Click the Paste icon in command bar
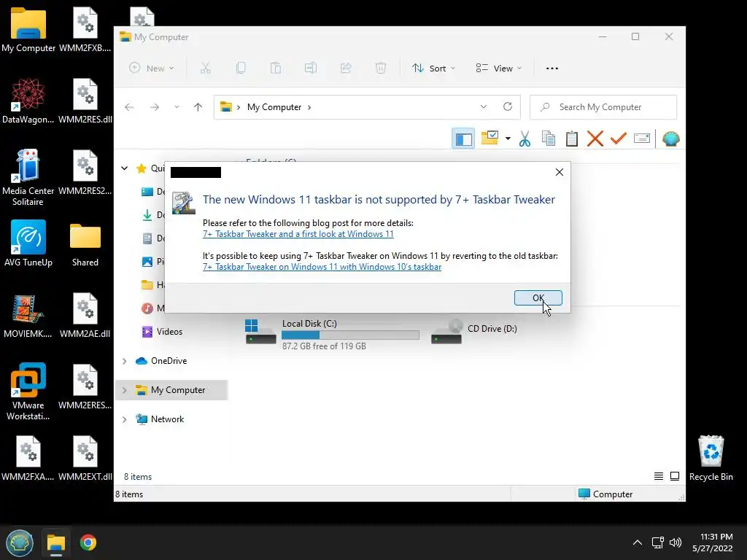Viewport: 747px width, 560px height. [275, 68]
